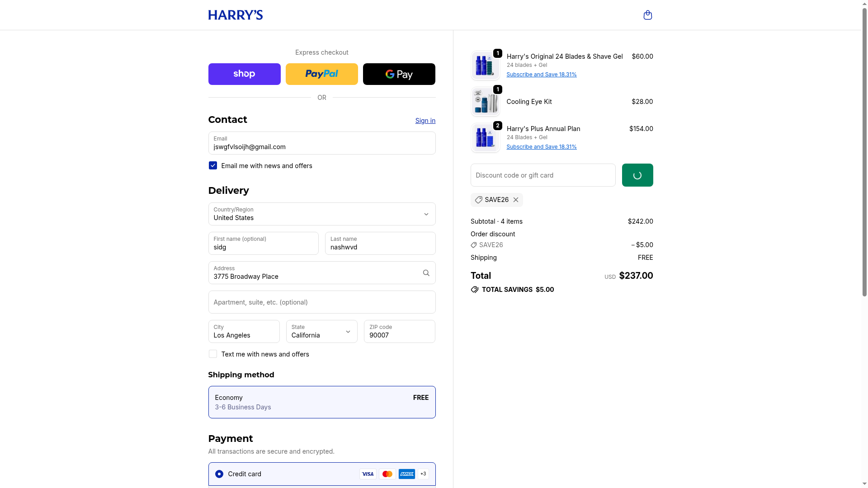Remove the SAVE26 discount tag
Viewport: 868px width, 488px height.
[516, 200]
